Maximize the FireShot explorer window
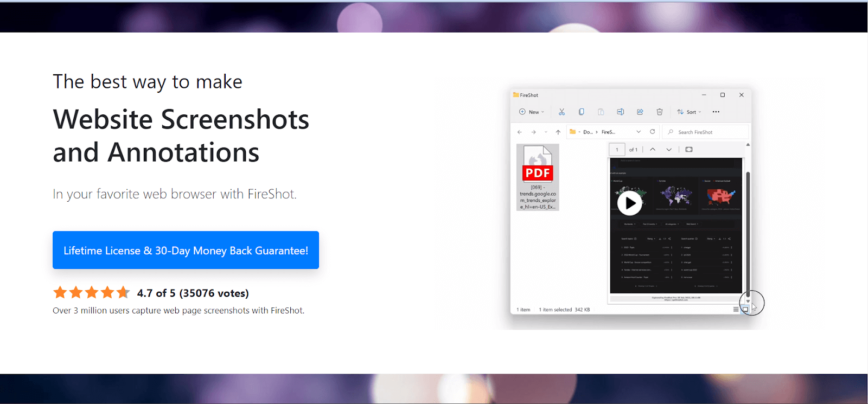Screen dimensions: 868x404 (723, 95)
